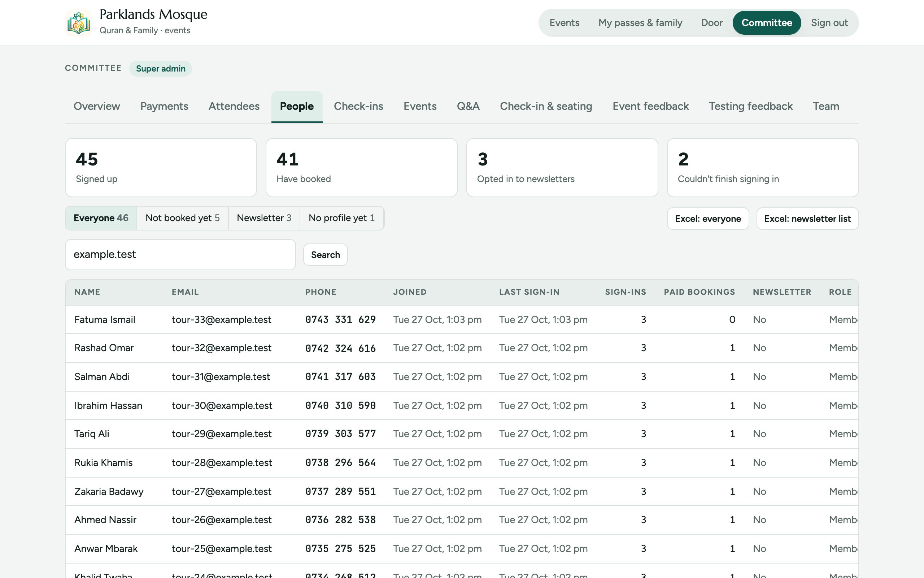Screen dimensions: 924x578
Task: Switch to the Team tab
Action: [x=826, y=106]
